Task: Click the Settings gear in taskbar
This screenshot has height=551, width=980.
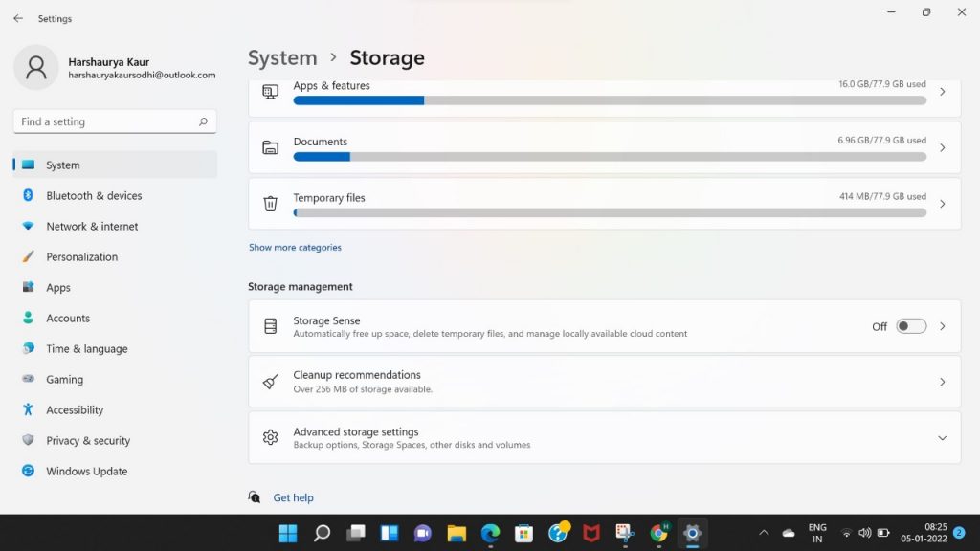Action: pos(693,534)
